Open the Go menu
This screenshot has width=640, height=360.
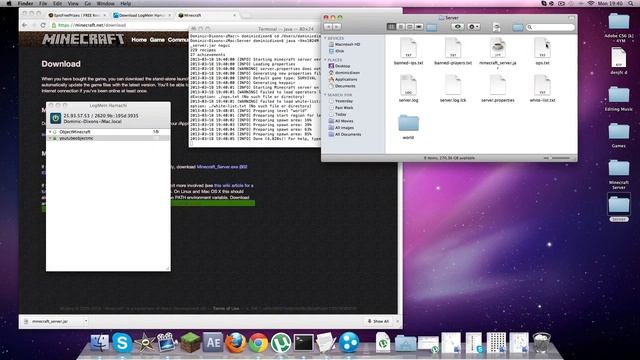click(x=88, y=3)
